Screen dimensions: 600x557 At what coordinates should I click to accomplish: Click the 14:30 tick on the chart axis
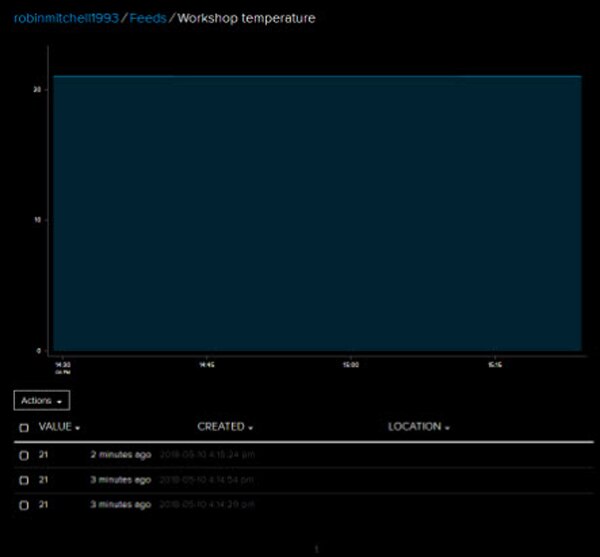click(x=62, y=366)
